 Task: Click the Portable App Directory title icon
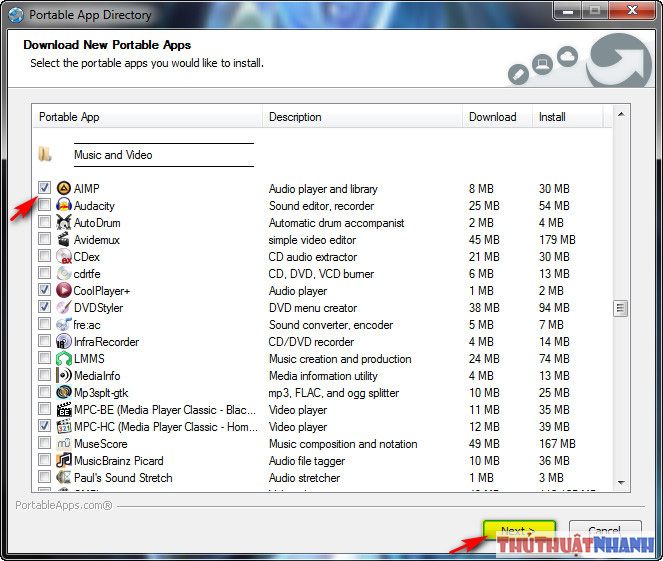click(16, 15)
